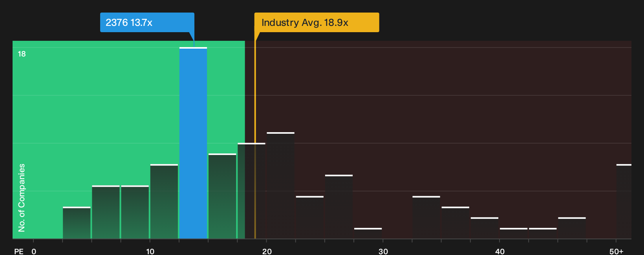Click the PE axis title
Viewport: 644px width, 255px height.
point(19,251)
